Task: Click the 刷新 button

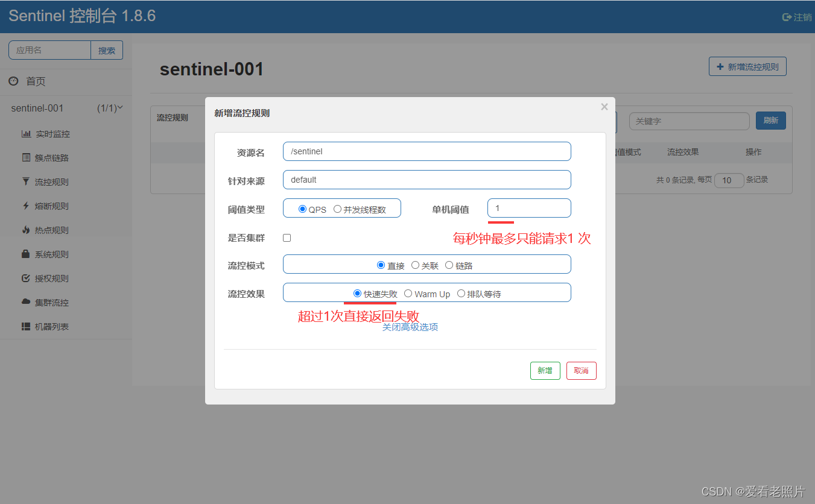Action: [771, 121]
